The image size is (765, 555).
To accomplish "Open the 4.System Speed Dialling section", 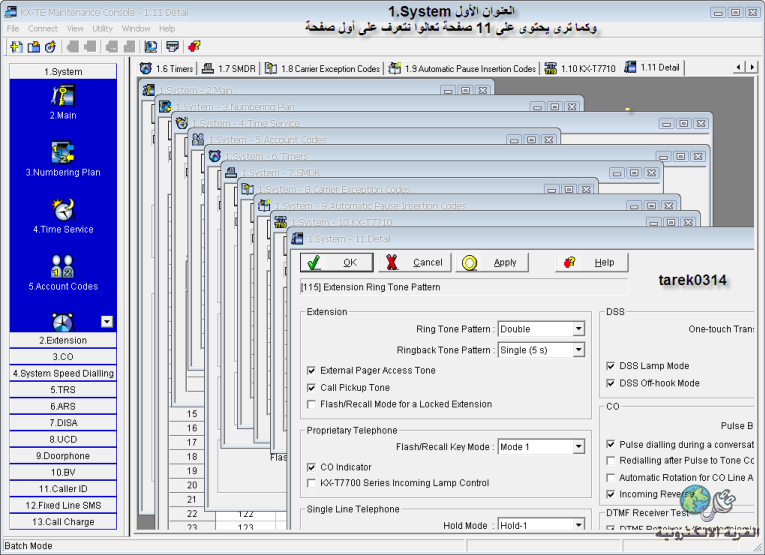I will click(63, 373).
